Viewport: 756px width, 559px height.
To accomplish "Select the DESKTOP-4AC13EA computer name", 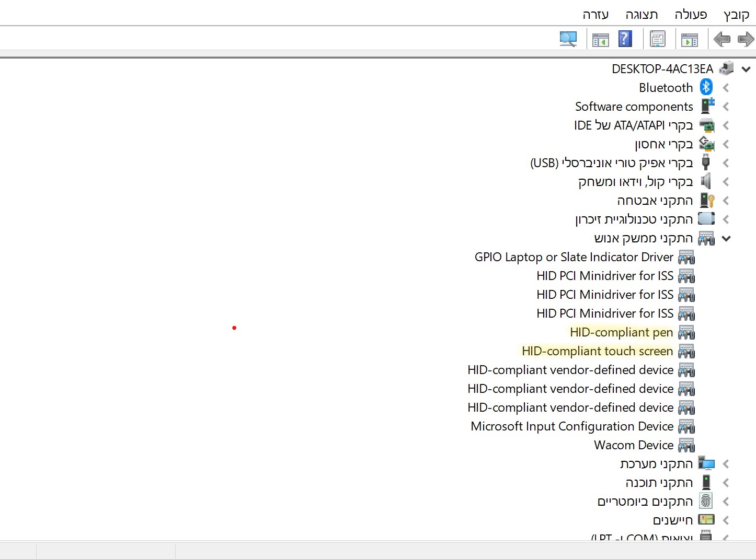I will click(662, 69).
